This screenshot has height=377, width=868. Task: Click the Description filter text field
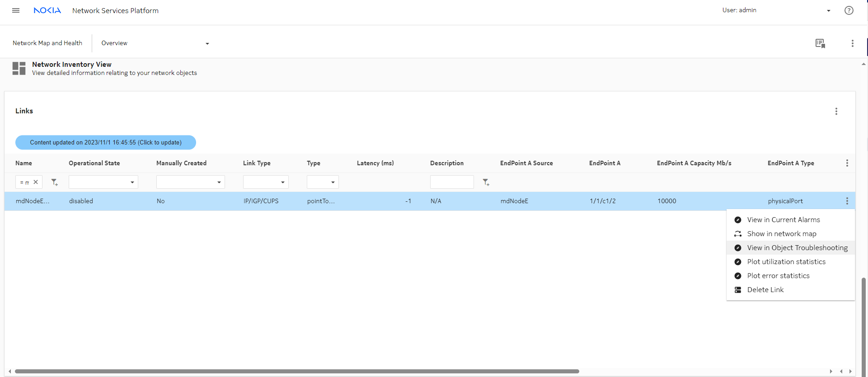click(451, 182)
